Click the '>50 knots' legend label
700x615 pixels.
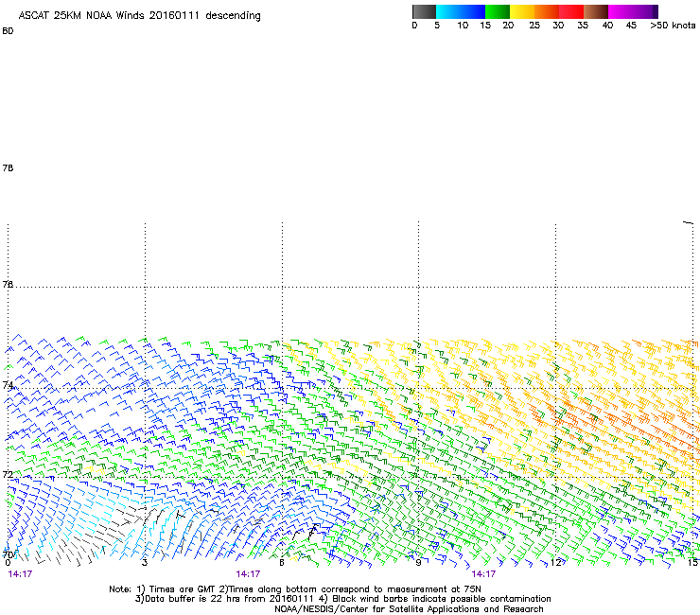pos(673,26)
